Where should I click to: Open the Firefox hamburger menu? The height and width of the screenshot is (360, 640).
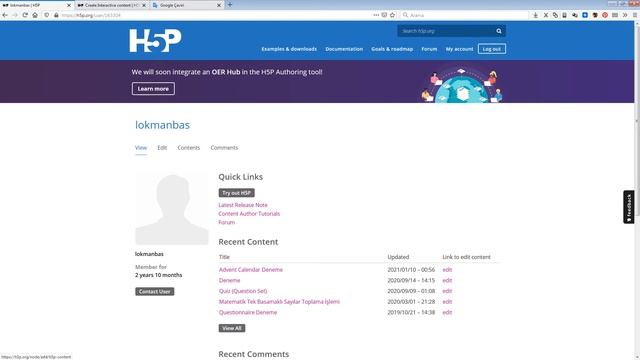click(635, 15)
